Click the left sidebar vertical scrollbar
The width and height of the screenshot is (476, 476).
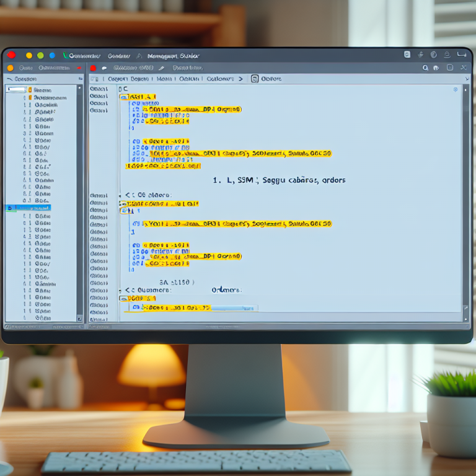[x=80, y=198]
